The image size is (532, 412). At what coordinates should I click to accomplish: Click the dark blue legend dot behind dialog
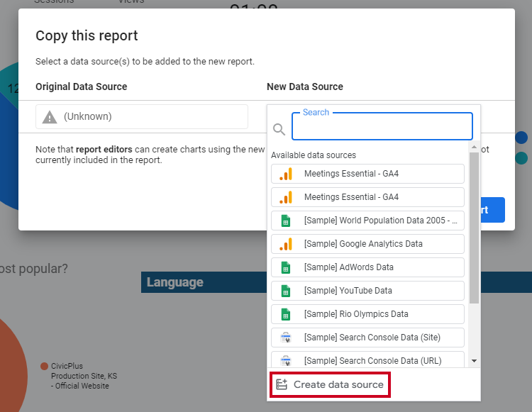point(521,138)
